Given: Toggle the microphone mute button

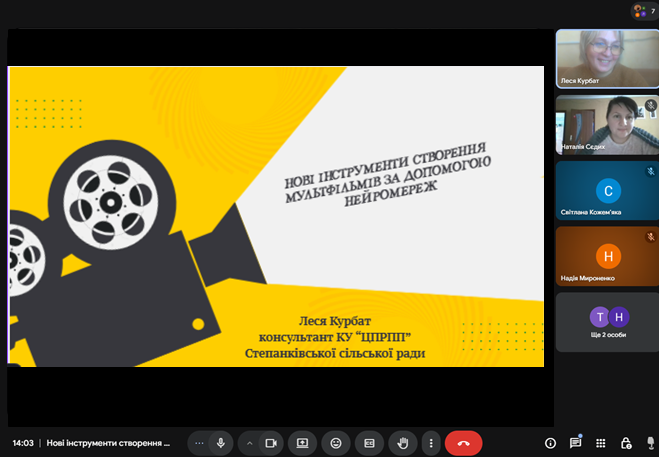Looking at the screenshot, I should (x=220, y=442).
